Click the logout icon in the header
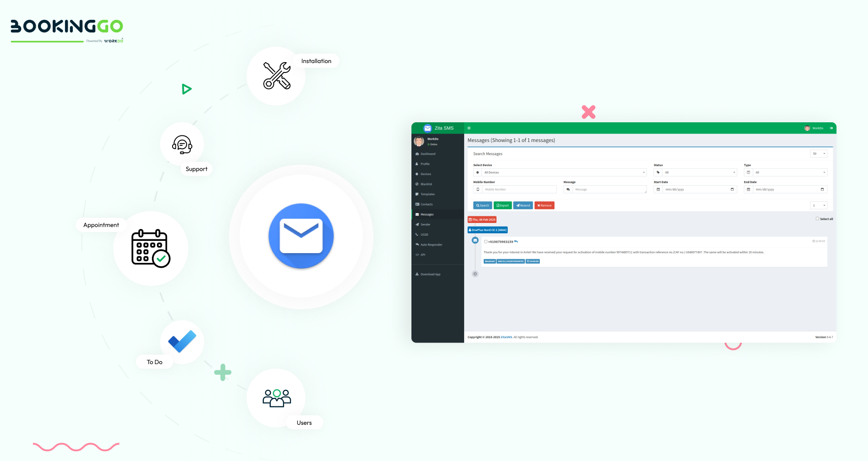868x461 pixels. 831,128
